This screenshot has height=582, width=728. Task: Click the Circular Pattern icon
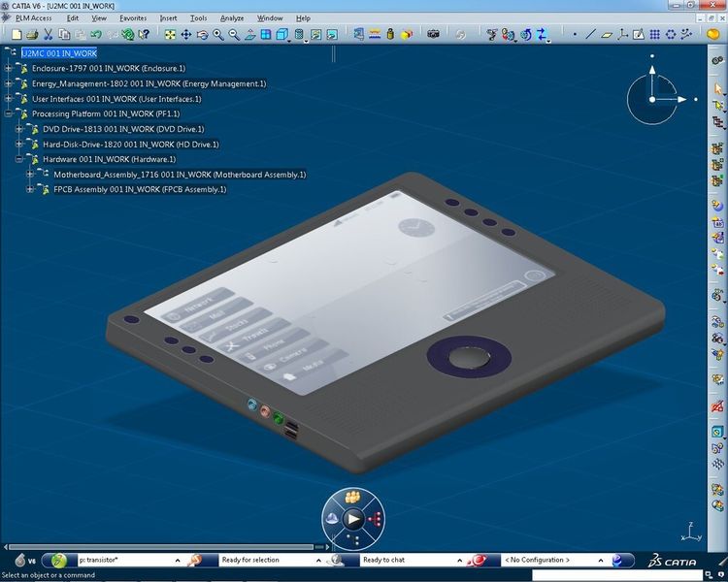click(x=671, y=34)
